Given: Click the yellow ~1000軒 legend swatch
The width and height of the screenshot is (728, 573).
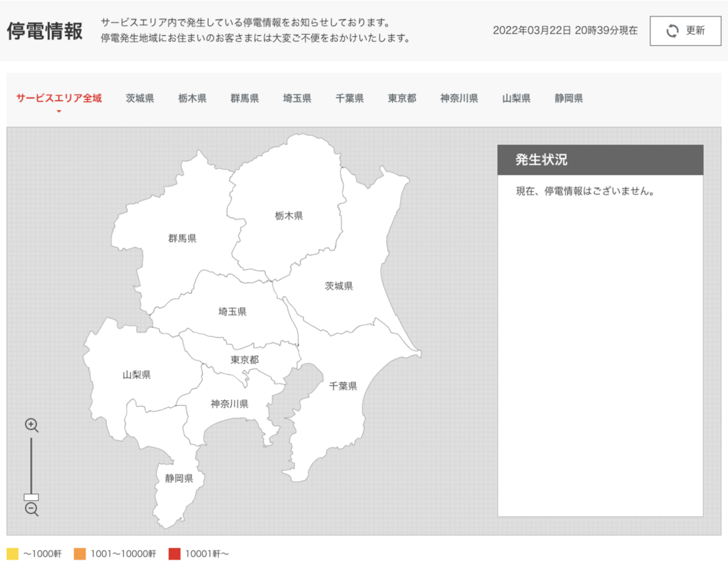Looking at the screenshot, I should tap(12, 554).
